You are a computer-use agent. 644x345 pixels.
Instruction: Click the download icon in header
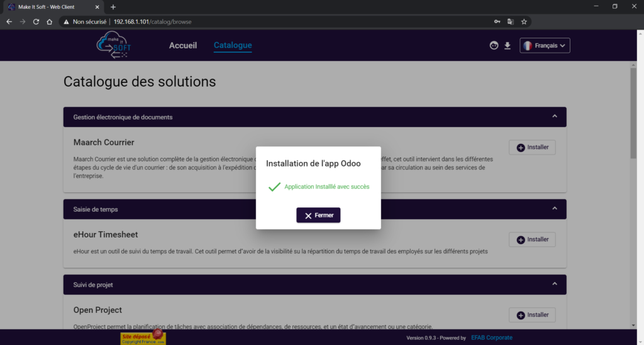(x=508, y=45)
